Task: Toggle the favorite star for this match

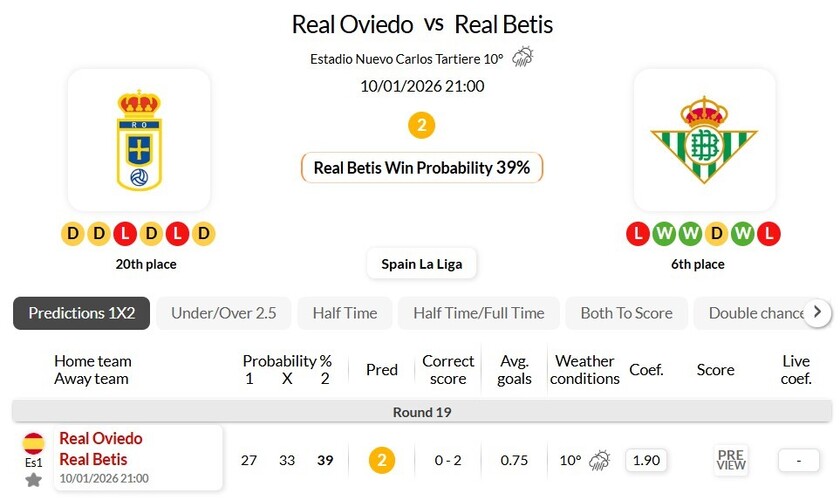Action: tap(34, 480)
